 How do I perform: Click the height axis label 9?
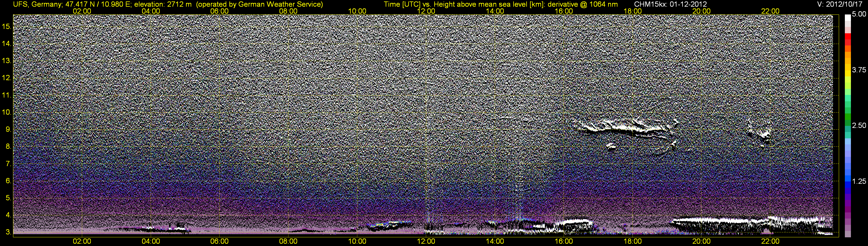click(x=8, y=129)
